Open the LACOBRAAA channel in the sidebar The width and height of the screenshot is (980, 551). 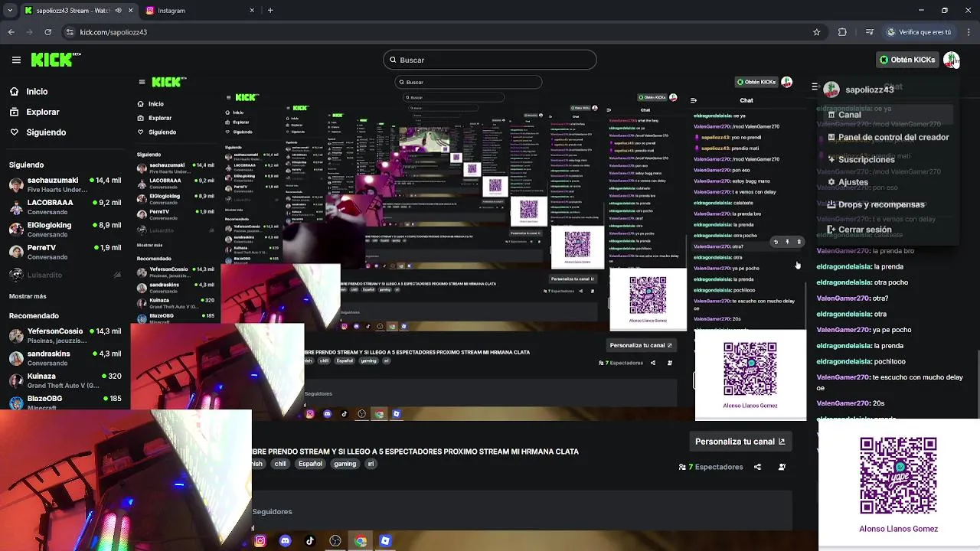[65, 207]
